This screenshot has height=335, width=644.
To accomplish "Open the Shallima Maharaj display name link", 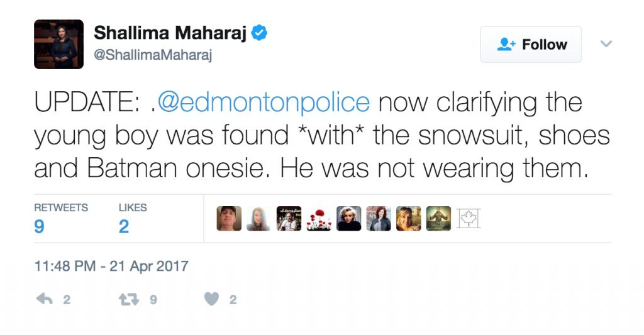I will pos(170,33).
